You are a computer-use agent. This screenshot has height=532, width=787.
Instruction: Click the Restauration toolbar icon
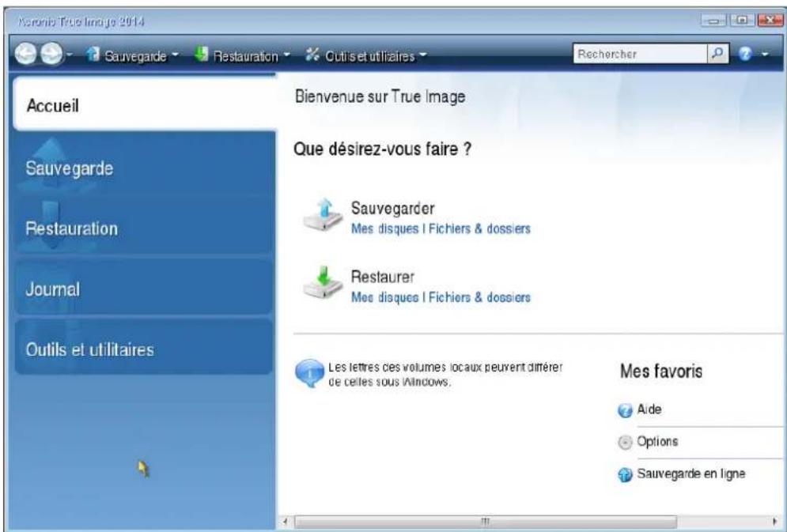coord(202,55)
